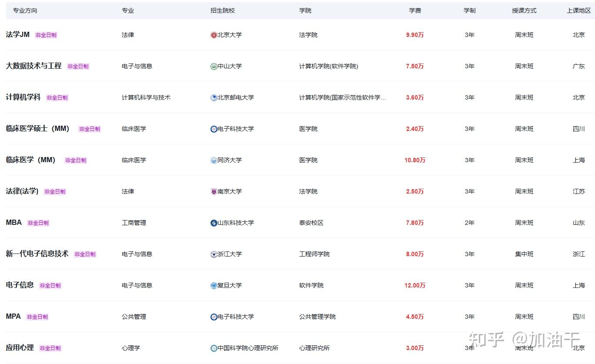Screen dimensions: 595x364
Task: Open the 大数据技术与工程 program link
Action: [33, 66]
